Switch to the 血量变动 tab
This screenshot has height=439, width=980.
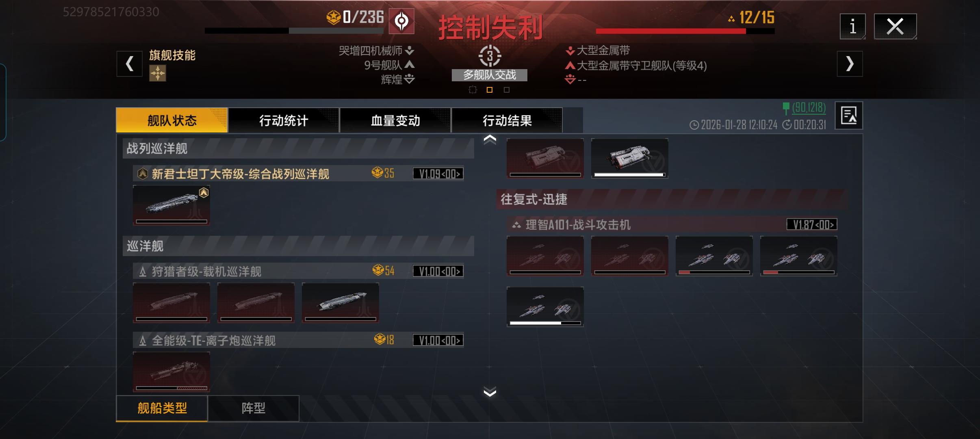(x=395, y=120)
